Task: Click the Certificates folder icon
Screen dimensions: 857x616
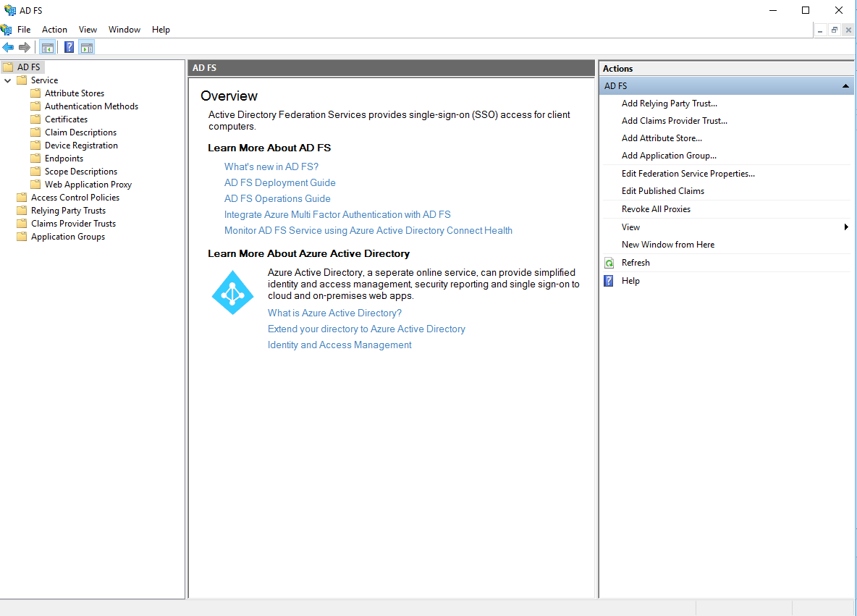Action: (x=35, y=119)
